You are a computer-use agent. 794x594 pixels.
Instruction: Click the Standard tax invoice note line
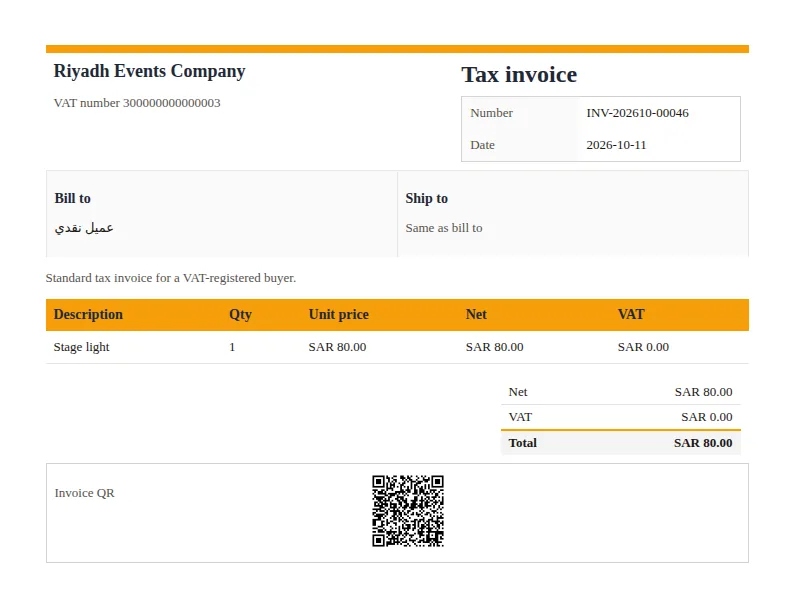tap(171, 278)
